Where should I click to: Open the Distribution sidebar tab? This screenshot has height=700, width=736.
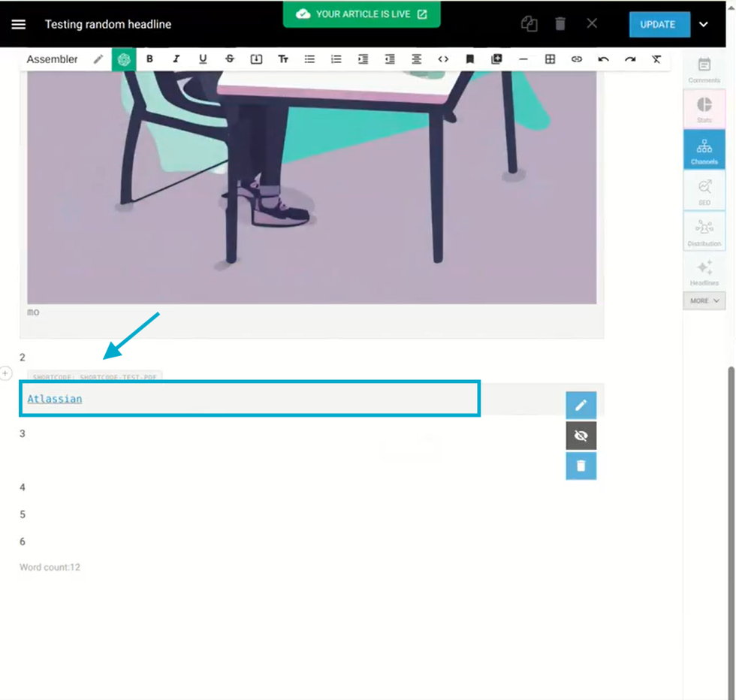(x=704, y=231)
